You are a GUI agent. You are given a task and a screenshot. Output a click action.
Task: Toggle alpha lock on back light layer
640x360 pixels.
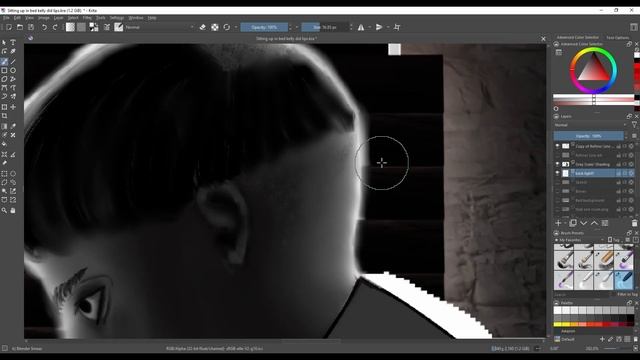point(631,173)
